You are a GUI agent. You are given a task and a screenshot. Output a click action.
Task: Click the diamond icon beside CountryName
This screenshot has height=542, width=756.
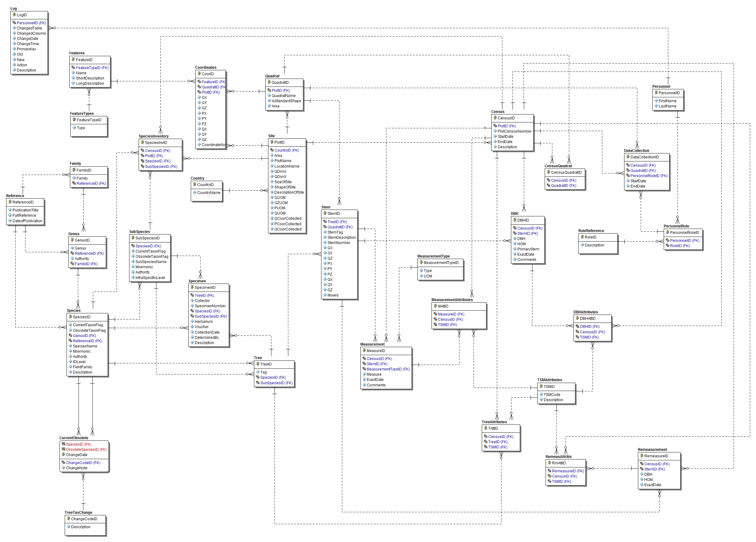[x=194, y=192]
